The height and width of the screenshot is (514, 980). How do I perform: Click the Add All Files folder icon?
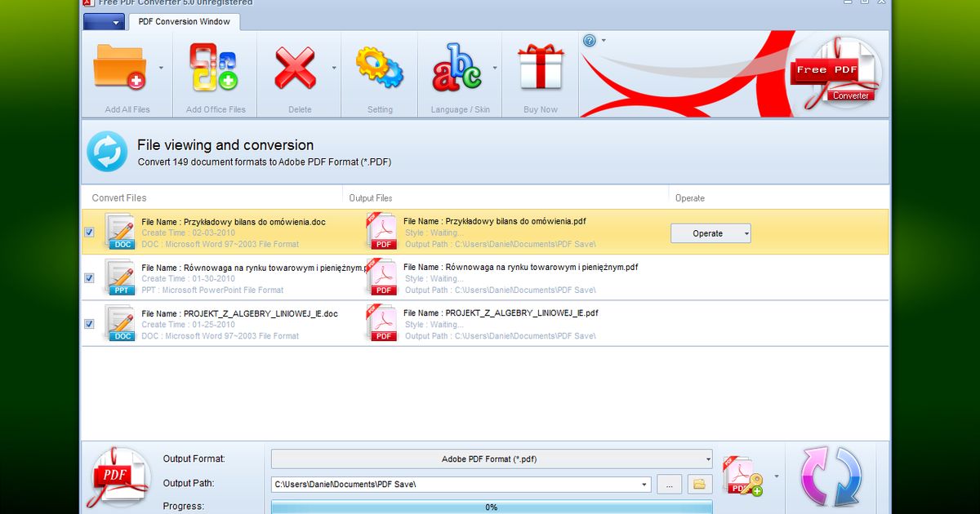119,68
